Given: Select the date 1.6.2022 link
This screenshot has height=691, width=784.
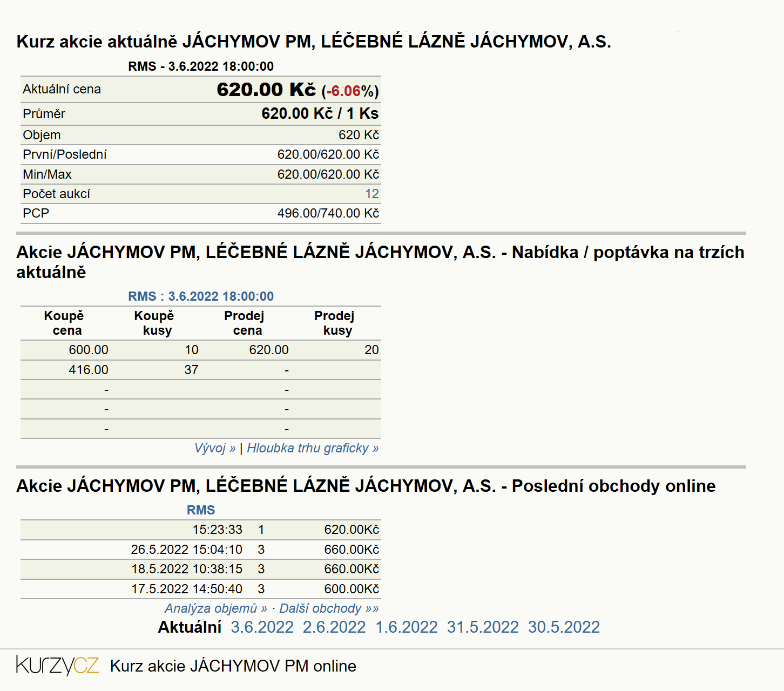Looking at the screenshot, I should pos(407,627).
